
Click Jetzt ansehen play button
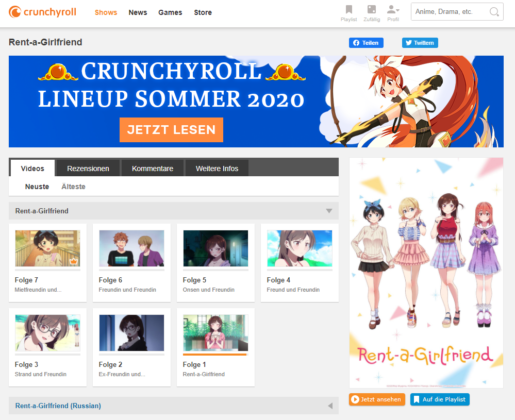[x=377, y=399]
